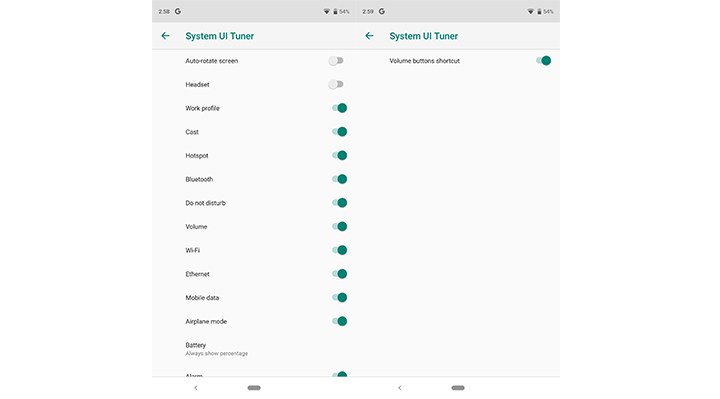The height and width of the screenshot is (399, 720).
Task: Turn off the Do not disturb toggle
Action: tap(339, 203)
